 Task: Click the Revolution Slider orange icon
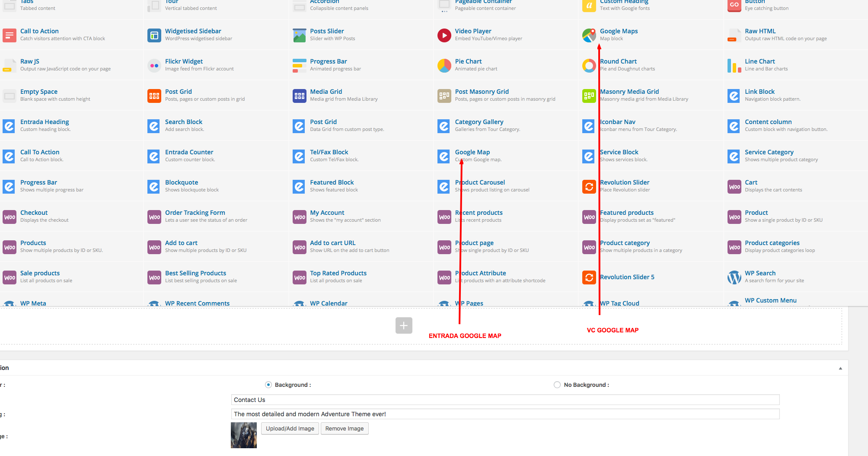[589, 186]
